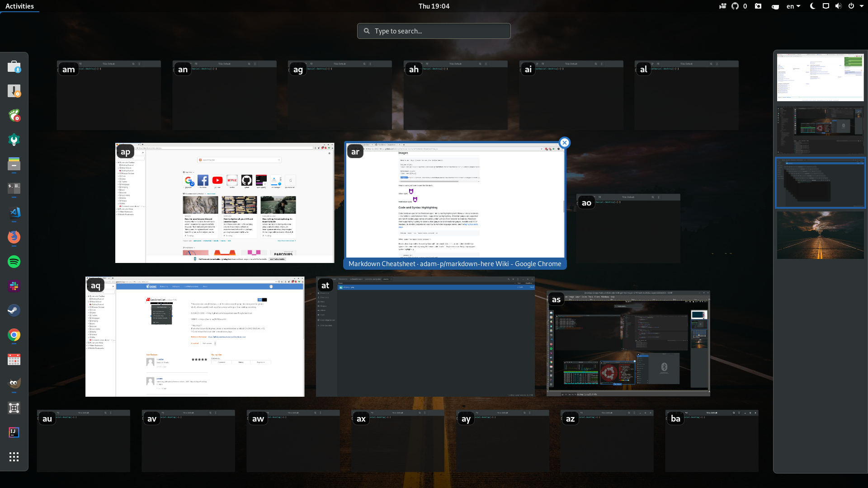Open Spotify from the dock
This screenshot has height=488, width=868.
(14, 262)
